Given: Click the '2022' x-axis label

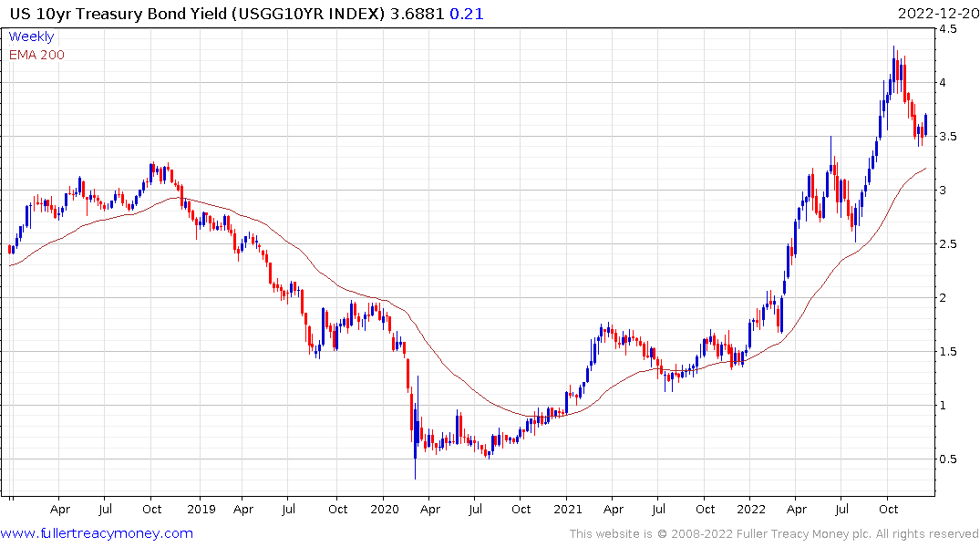Looking at the screenshot, I should (750, 509).
